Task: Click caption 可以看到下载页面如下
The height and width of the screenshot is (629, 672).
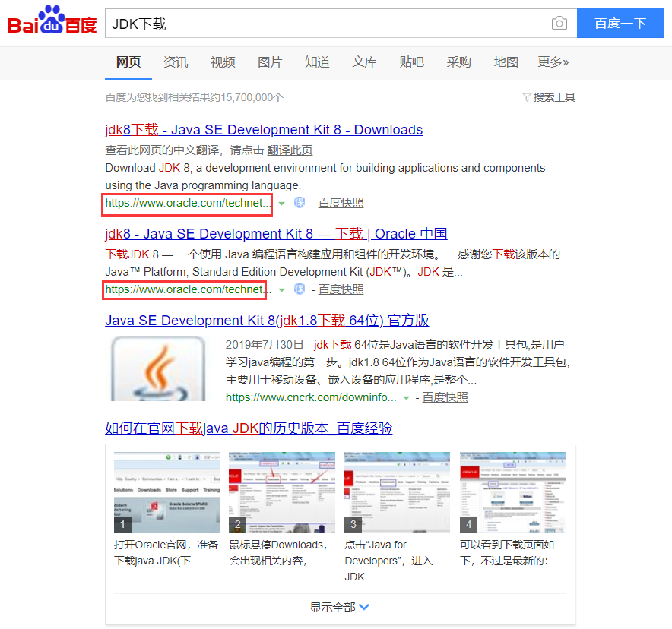Action: click(x=507, y=553)
